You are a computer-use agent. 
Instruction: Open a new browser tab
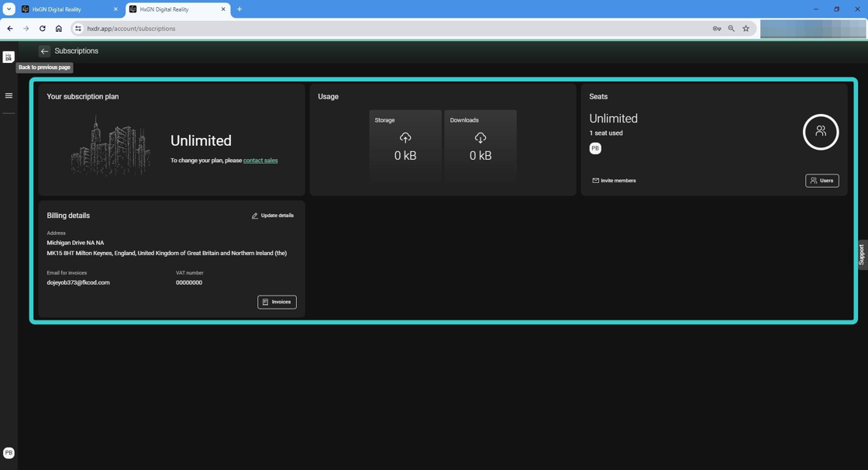(x=239, y=9)
